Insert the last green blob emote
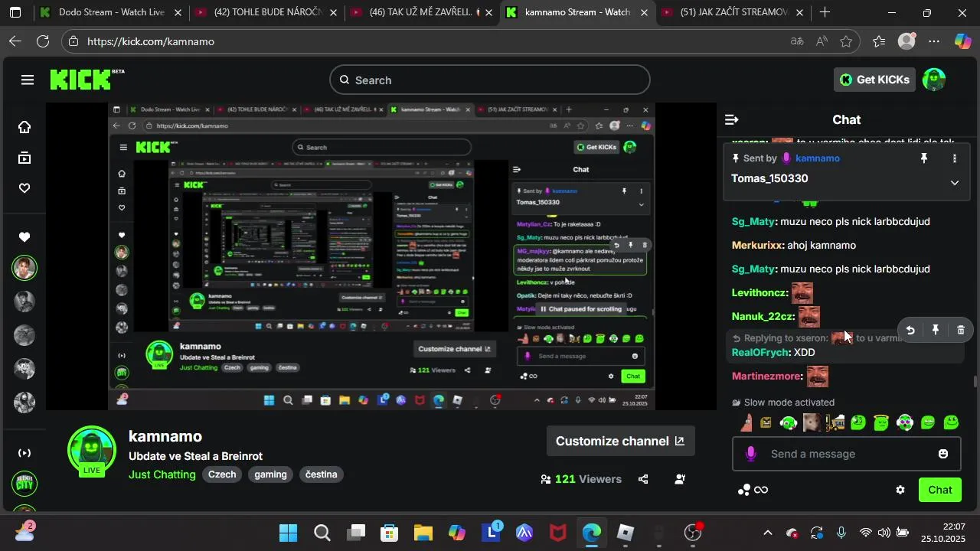Image resolution: width=980 pixels, height=551 pixels. (952, 422)
